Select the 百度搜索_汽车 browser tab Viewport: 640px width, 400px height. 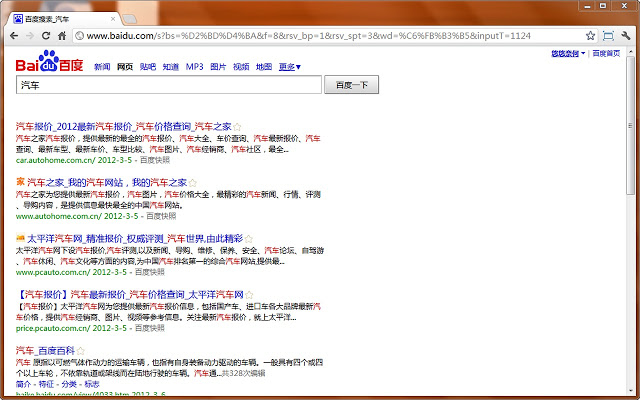tap(63, 19)
